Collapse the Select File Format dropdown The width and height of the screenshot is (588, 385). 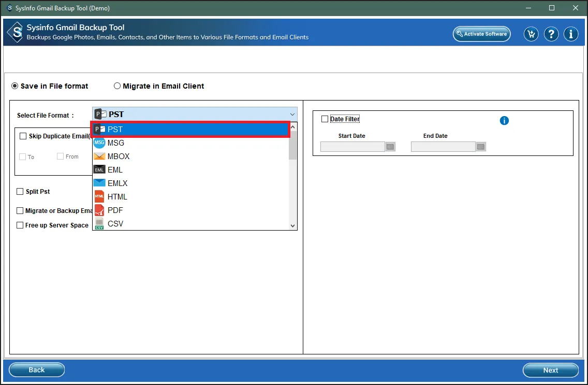click(x=292, y=115)
